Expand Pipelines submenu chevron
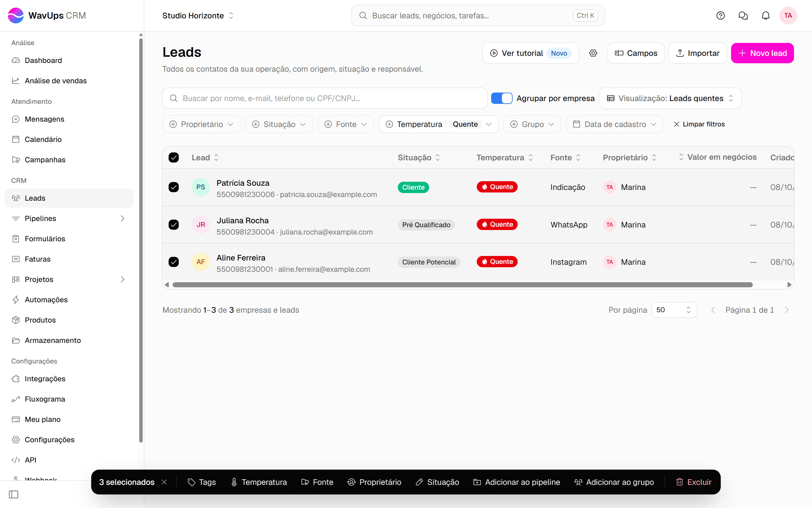This screenshot has width=812, height=508. 122,218
